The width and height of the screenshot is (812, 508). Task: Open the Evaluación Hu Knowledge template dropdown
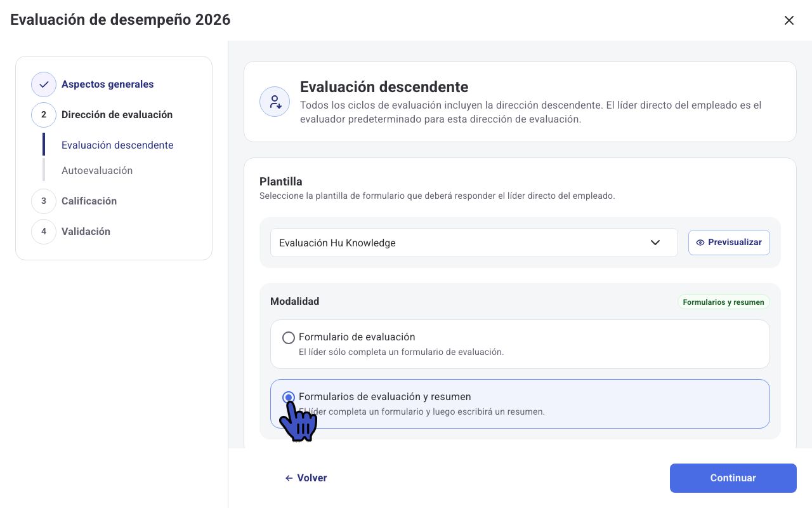coord(474,243)
